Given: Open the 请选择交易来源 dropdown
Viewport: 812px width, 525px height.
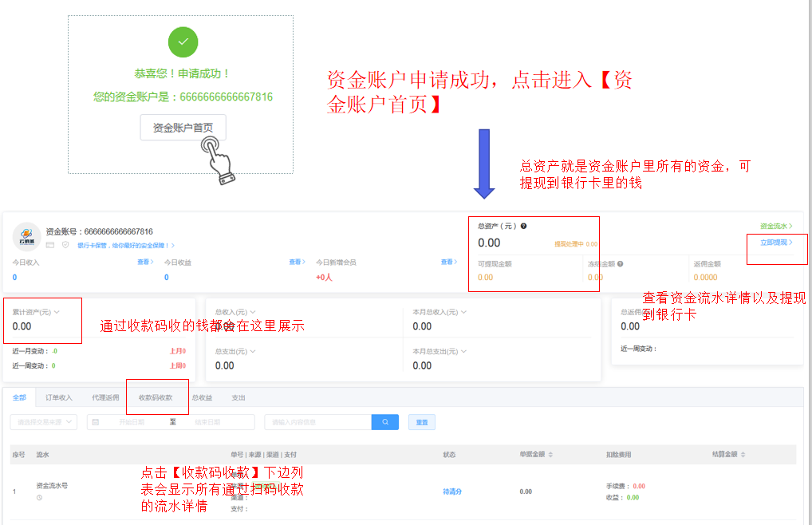Looking at the screenshot, I should 44,422.
